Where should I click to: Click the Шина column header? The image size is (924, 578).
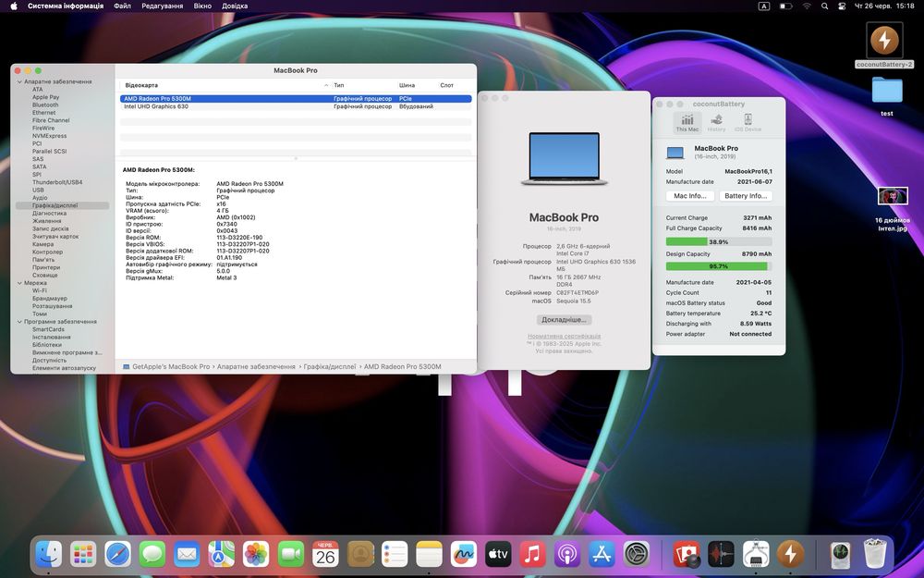click(x=407, y=85)
